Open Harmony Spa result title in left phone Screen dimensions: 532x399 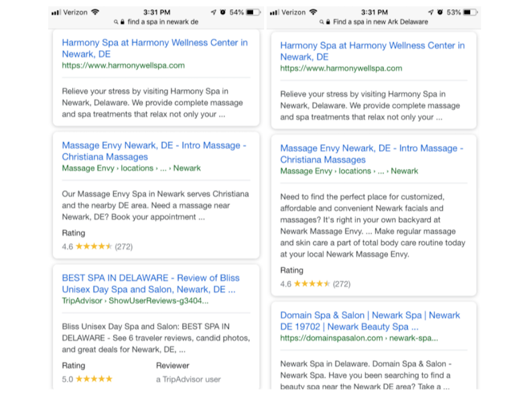point(154,48)
